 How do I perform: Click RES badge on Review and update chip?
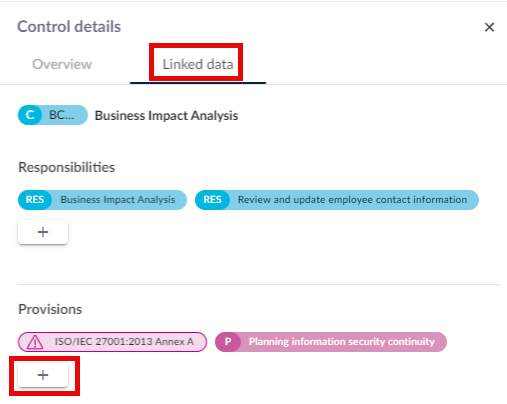[x=212, y=200]
